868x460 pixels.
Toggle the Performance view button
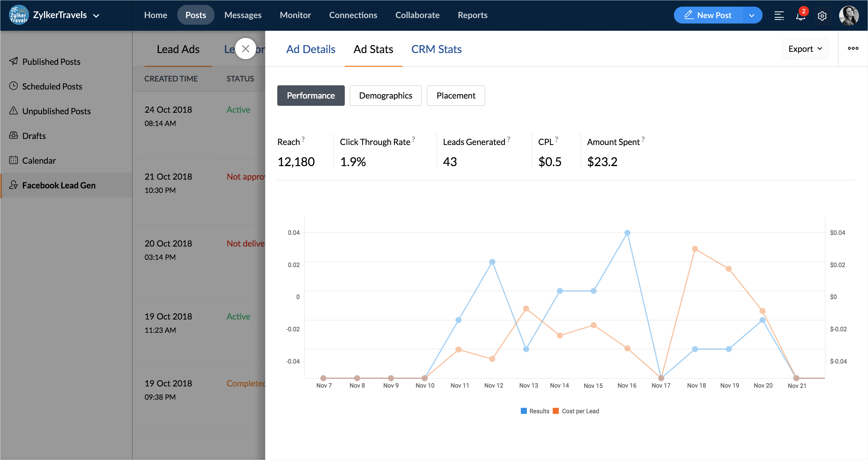[x=311, y=96]
